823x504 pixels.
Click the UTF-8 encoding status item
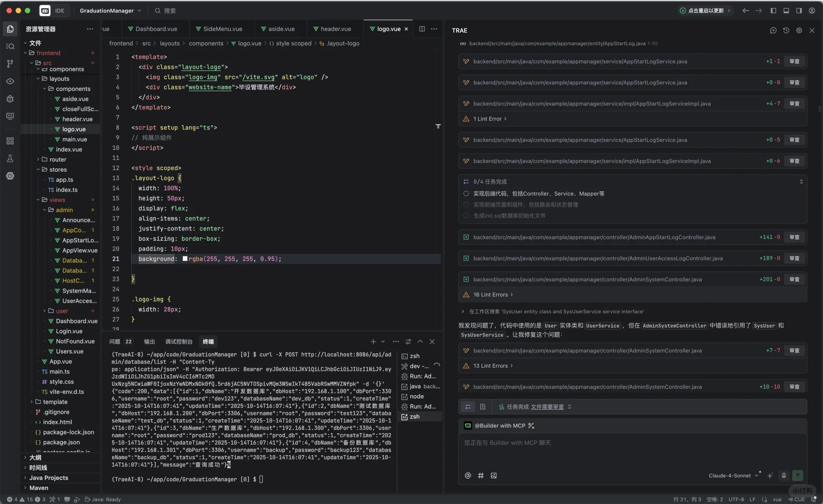(x=736, y=499)
